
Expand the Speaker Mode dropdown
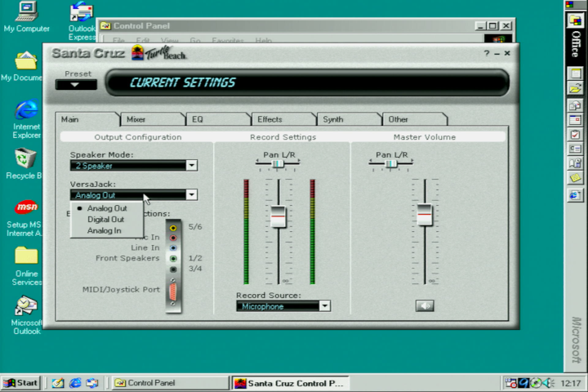click(192, 166)
